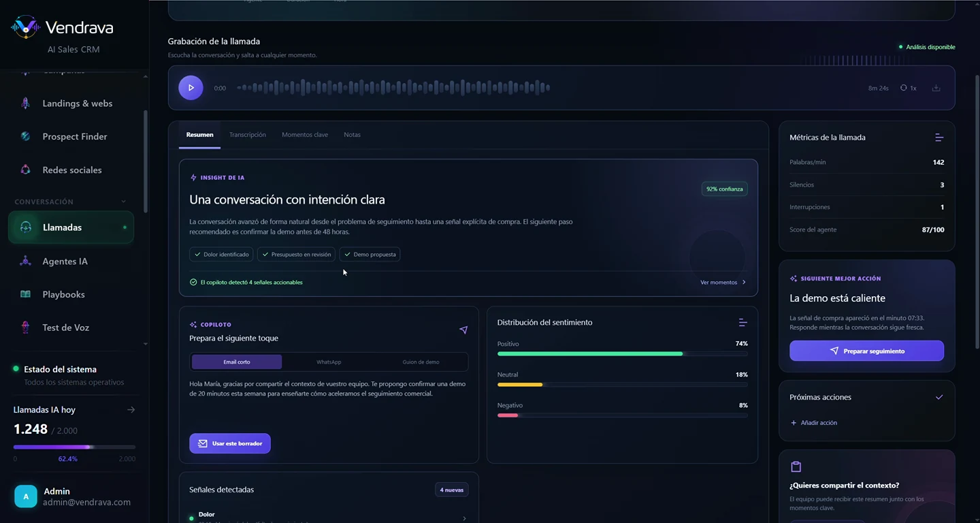Viewport: 980px width, 523px height.
Task: Seek within the audio waveform
Action: pyautogui.click(x=393, y=88)
